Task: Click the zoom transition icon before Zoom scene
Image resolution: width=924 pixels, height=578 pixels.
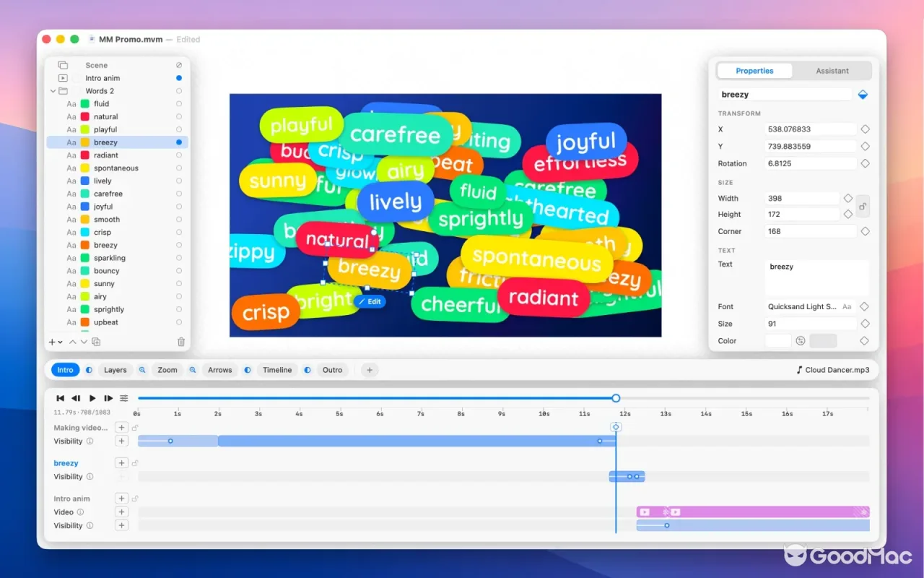Action: tap(142, 370)
